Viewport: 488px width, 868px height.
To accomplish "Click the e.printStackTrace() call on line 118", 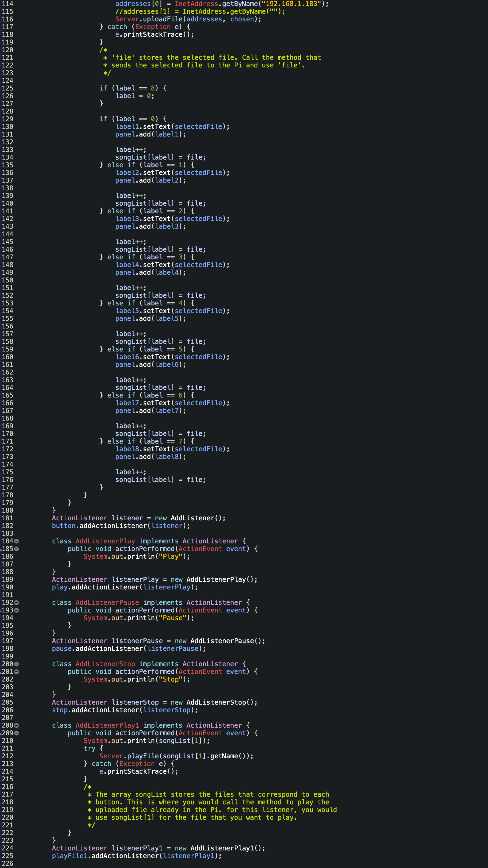I will coord(155,34).
